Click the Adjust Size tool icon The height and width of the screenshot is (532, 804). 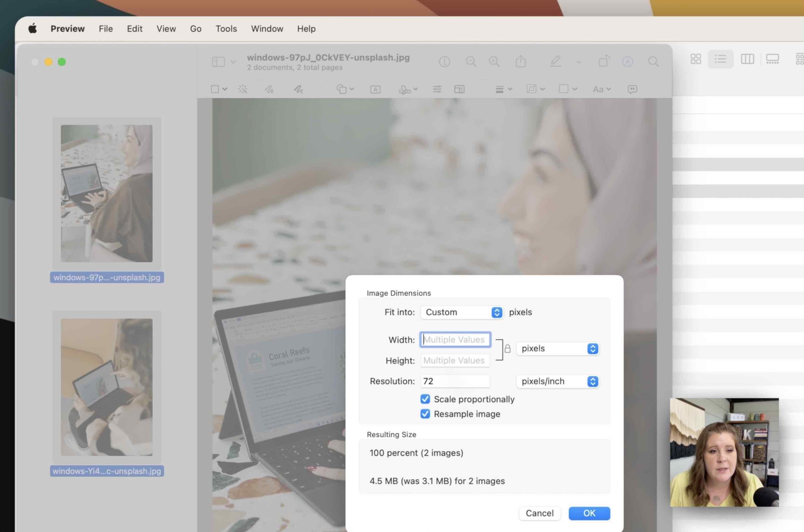click(459, 89)
